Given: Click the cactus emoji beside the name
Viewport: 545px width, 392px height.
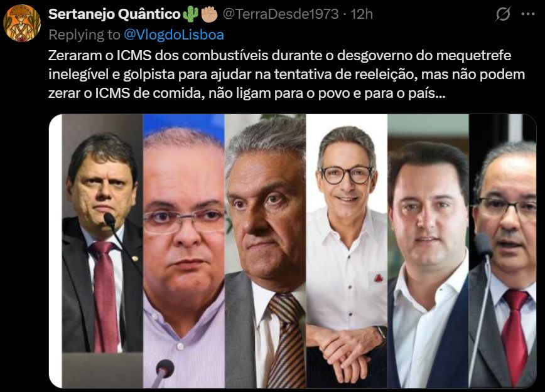Looking at the screenshot, I should click(x=190, y=14).
